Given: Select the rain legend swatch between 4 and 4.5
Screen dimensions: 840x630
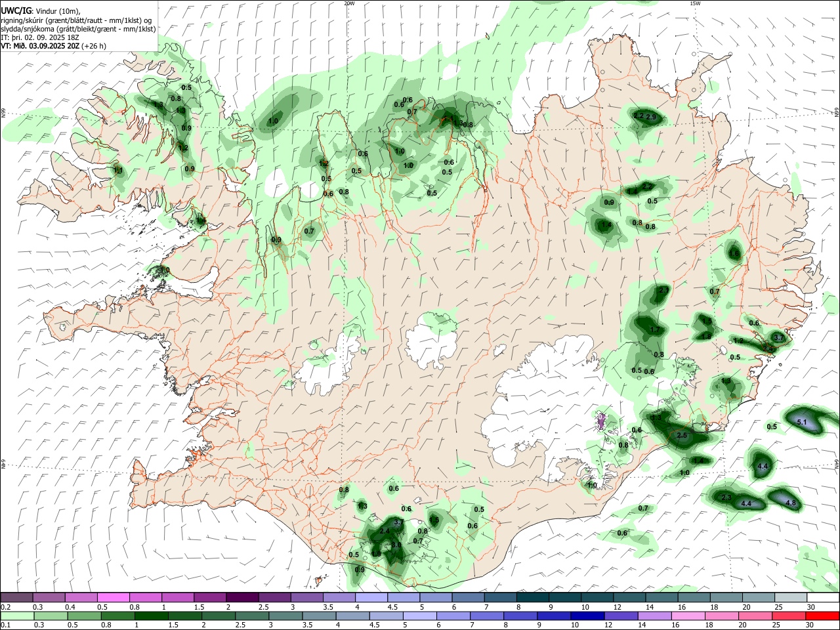Looking at the screenshot, I should (x=352, y=616).
